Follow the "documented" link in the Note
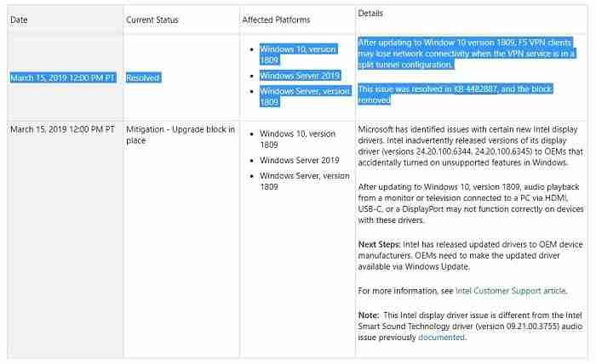The image size is (596, 364). click(441, 337)
